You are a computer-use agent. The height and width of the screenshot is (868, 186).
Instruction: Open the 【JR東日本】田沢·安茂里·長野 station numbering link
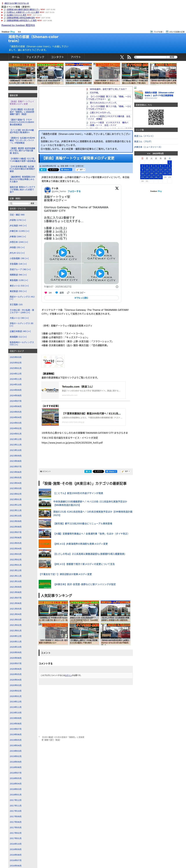click(85, 584)
